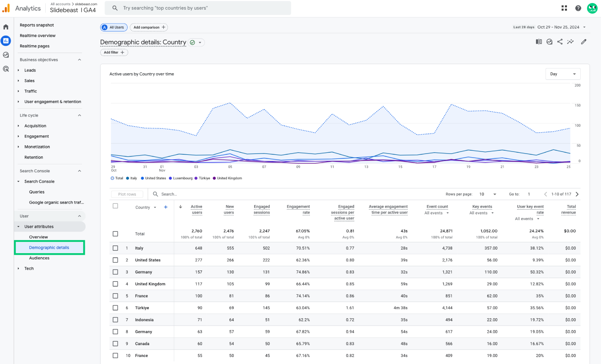Tick the Italy row checkbox
The height and width of the screenshot is (364, 601).
[x=115, y=248]
